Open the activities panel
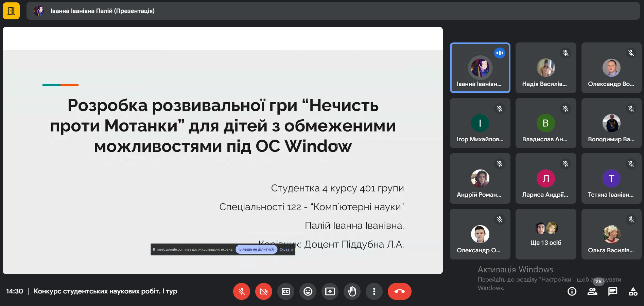Screen dimensions: 644x306 [x=633, y=291]
